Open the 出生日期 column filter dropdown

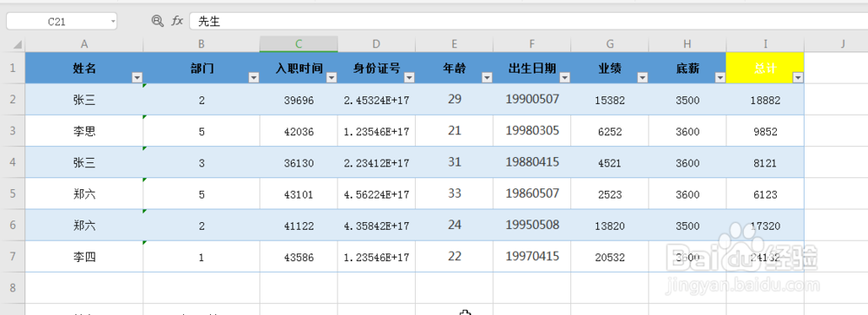click(565, 78)
